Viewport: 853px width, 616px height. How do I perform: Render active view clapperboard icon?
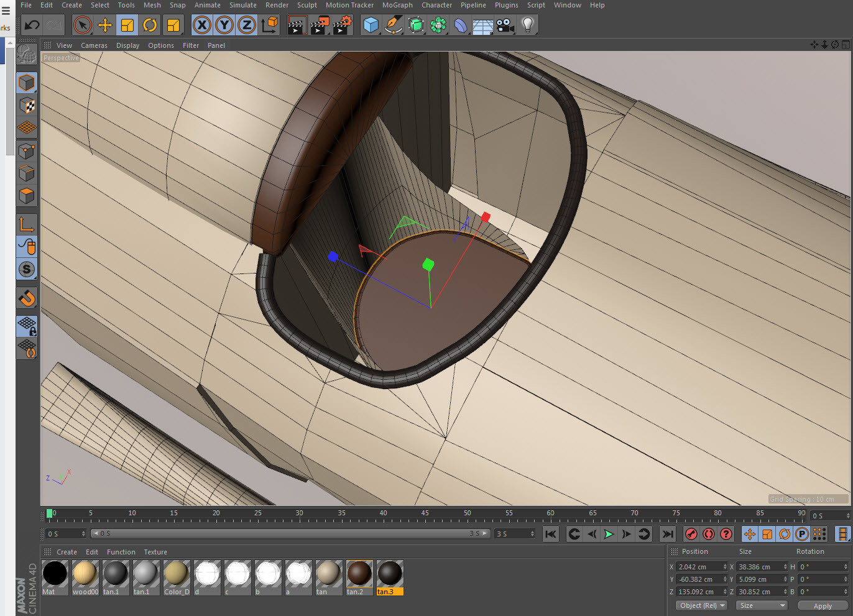click(297, 25)
